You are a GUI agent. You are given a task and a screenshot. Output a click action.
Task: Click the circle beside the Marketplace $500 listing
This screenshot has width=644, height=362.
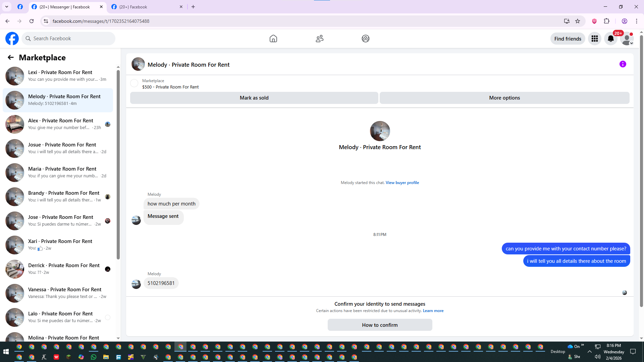[134, 83]
